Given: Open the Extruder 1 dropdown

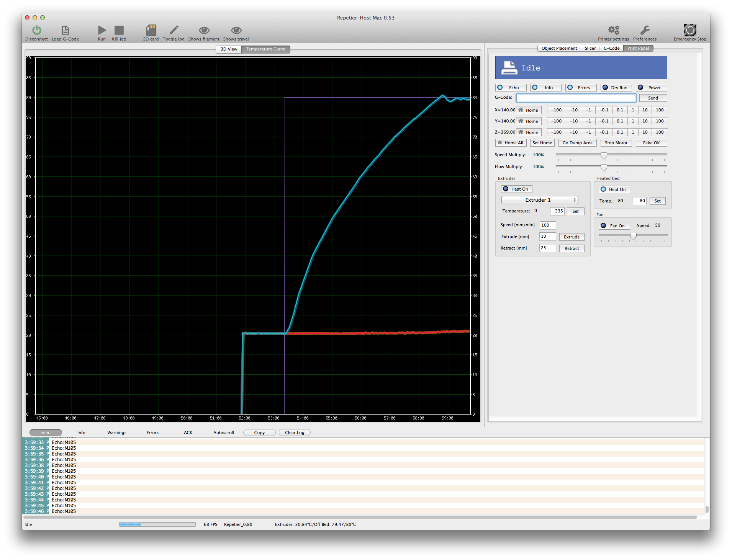Looking at the screenshot, I should pyautogui.click(x=539, y=200).
